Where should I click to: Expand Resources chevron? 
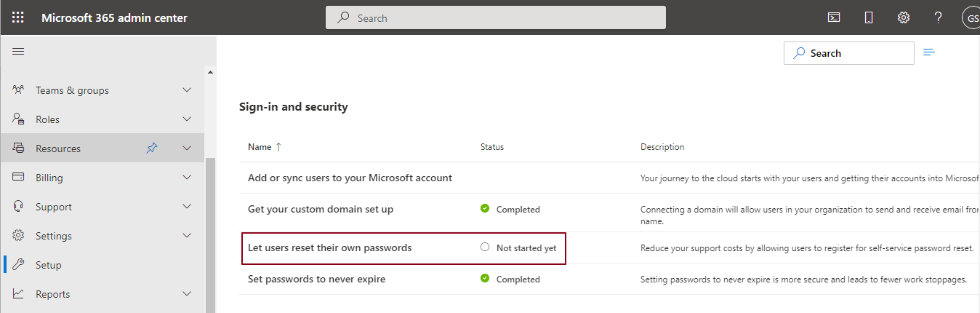[187, 148]
